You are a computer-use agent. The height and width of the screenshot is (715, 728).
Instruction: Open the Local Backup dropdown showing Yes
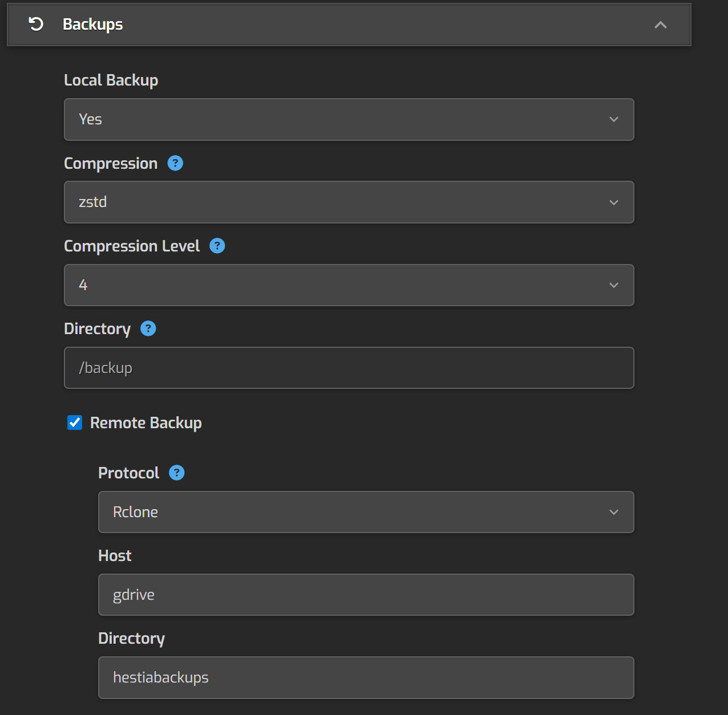pyautogui.click(x=349, y=119)
